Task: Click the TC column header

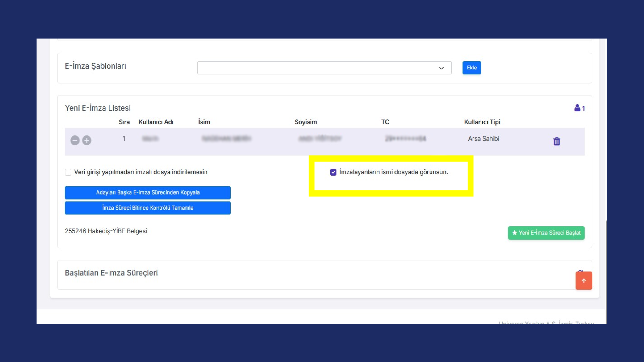Action: coord(385,122)
